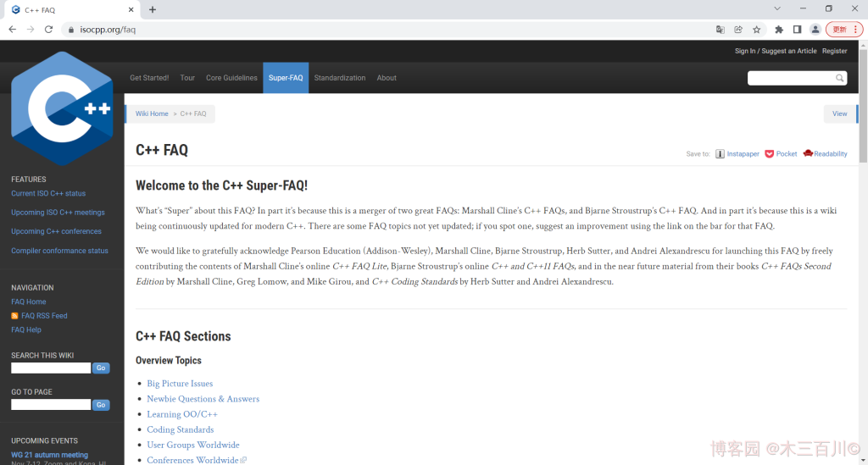Click the Readability save icon
The height and width of the screenshot is (465, 868).
pyautogui.click(x=808, y=154)
